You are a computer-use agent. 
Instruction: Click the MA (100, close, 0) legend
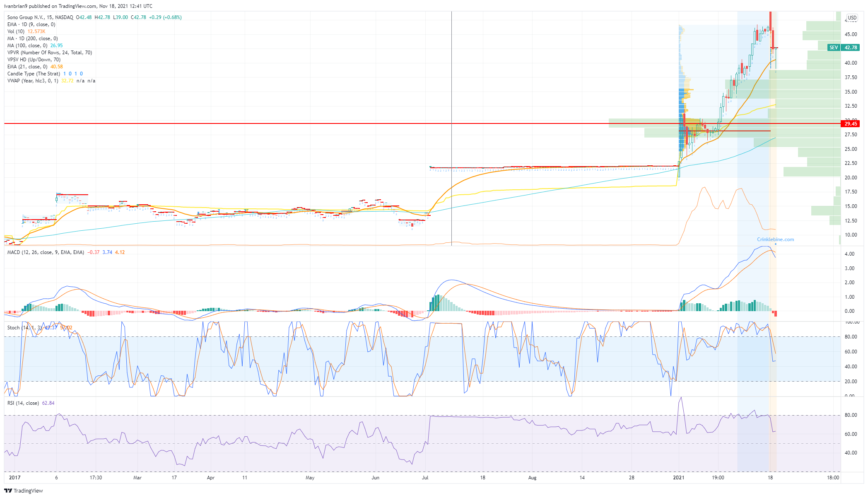pos(27,46)
